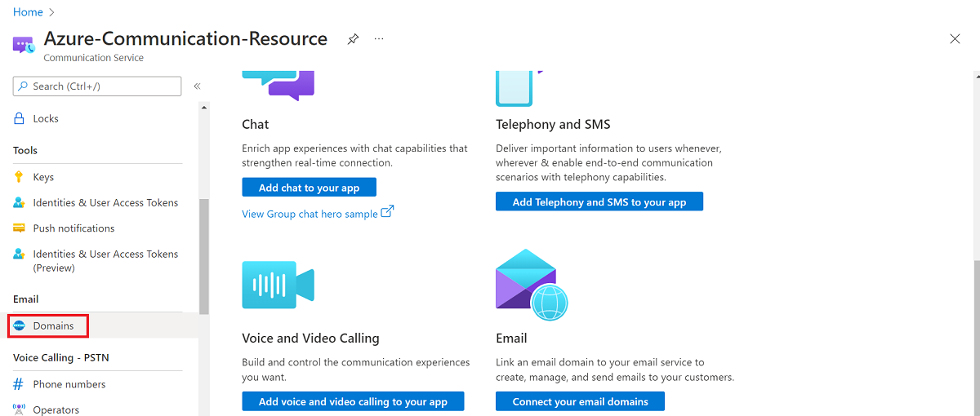Screen dimensions: 980x416
Task: Focus the Search (Ctrl+/) field
Action: click(x=97, y=86)
